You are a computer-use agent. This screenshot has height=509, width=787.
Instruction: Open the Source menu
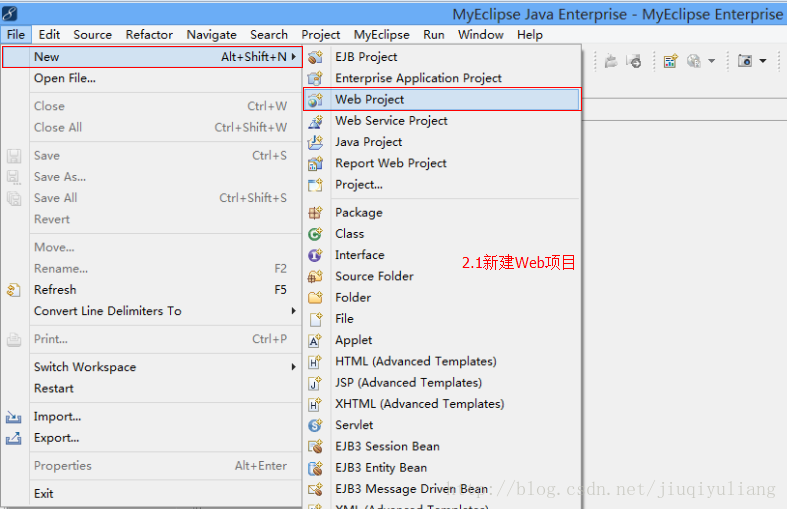tap(92, 35)
